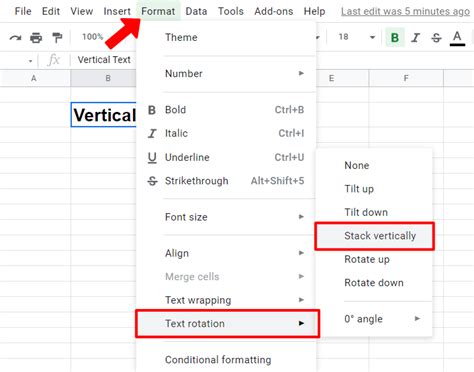Open the 'Last edit was 5 minutes ago' link

[x=405, y=11]
